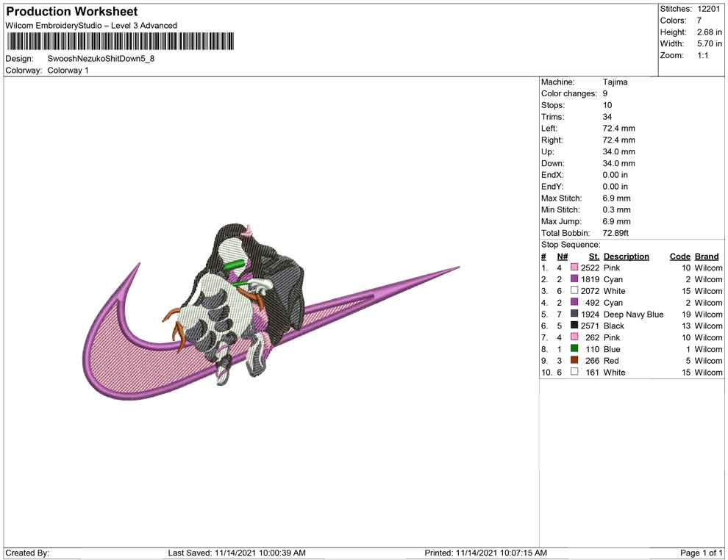Click the barcode under the worksheet title
Image resolution: width=728 pixels, height=560 pixels.
tap(121, 41)
